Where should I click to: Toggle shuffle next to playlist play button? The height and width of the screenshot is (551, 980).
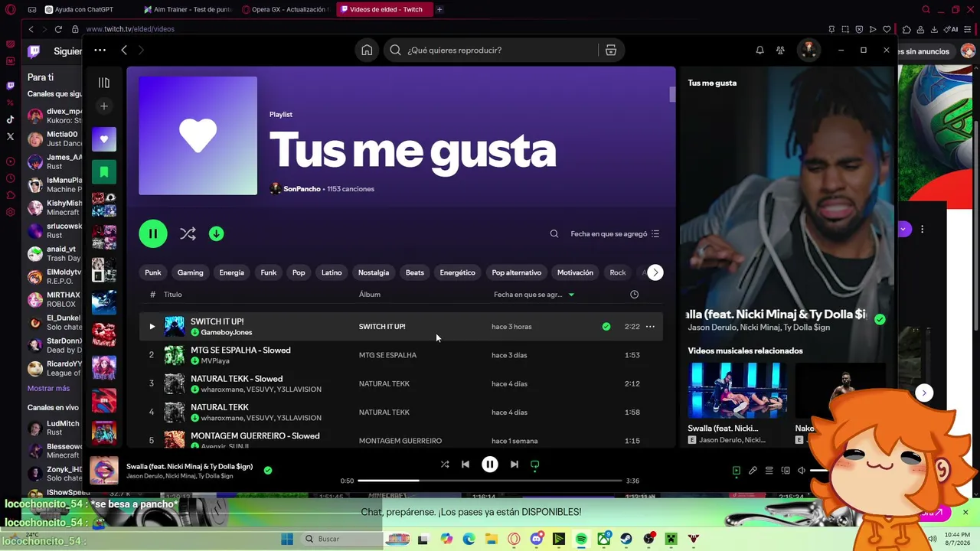pyautogui.click(x=188, y=233)
